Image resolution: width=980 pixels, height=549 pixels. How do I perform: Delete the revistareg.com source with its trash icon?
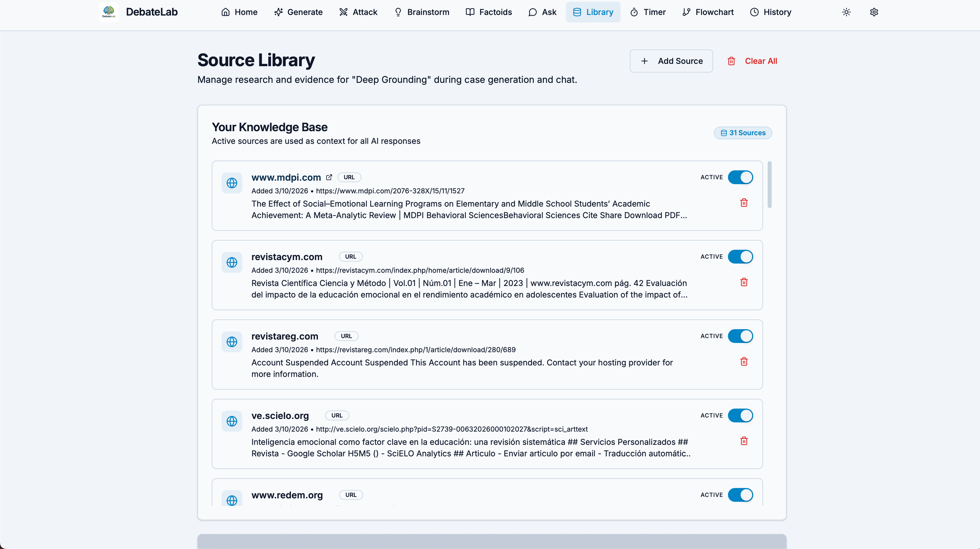(x=744, y=362)
